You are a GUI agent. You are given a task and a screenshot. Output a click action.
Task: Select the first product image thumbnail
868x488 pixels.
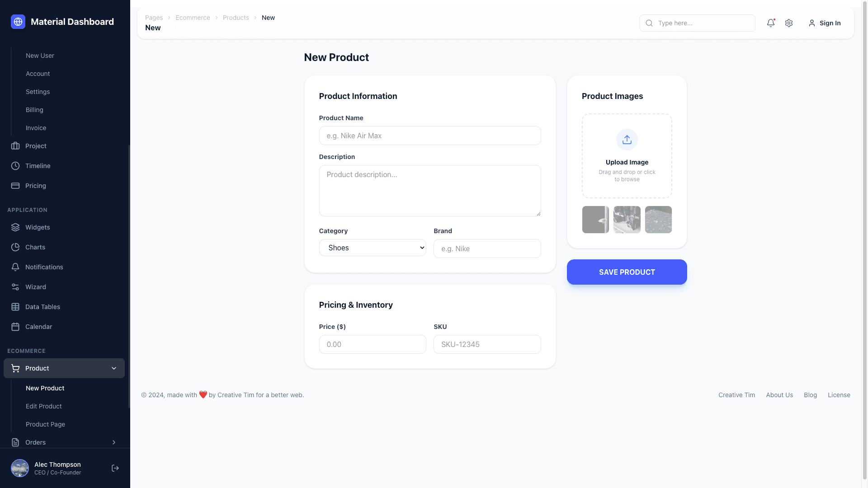pos(595,220)
